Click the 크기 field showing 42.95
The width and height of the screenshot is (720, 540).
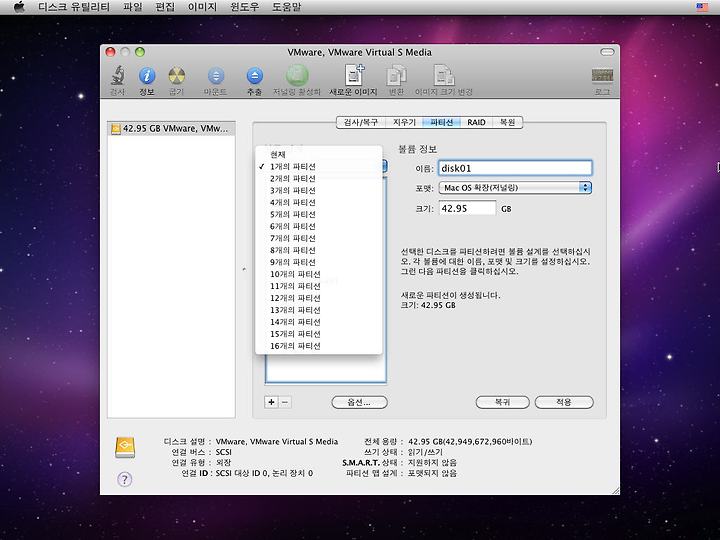tap(467, 208)
